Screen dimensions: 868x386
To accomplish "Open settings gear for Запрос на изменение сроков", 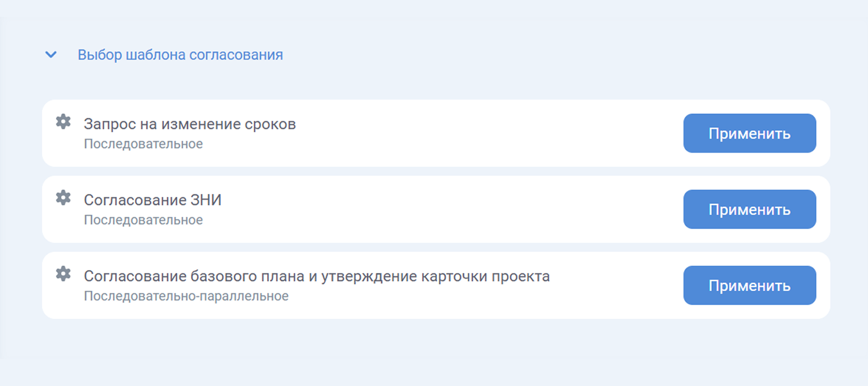I will (x=63, y=122).
